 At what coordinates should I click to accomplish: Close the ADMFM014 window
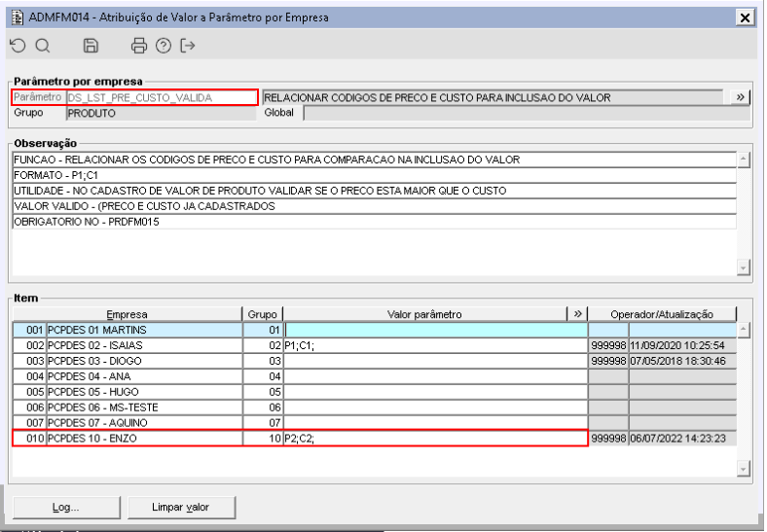point(745,18)
